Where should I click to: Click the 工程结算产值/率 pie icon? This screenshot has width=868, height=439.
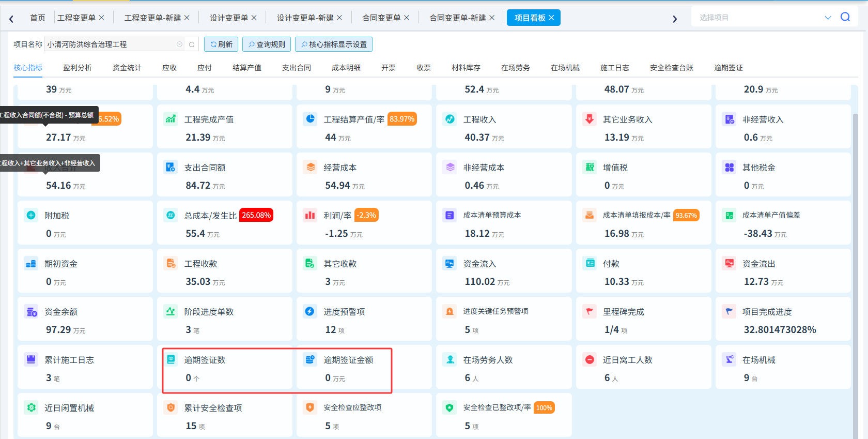[310, 119]
